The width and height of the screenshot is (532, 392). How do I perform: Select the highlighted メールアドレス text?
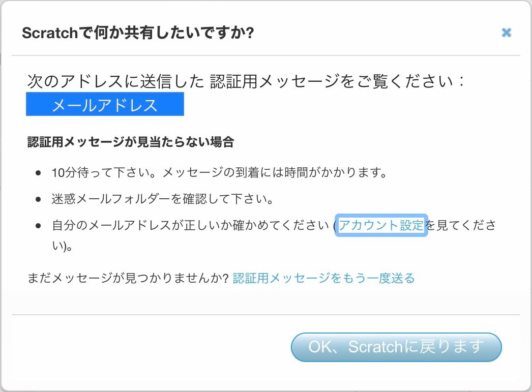click(x=105, y=104)
